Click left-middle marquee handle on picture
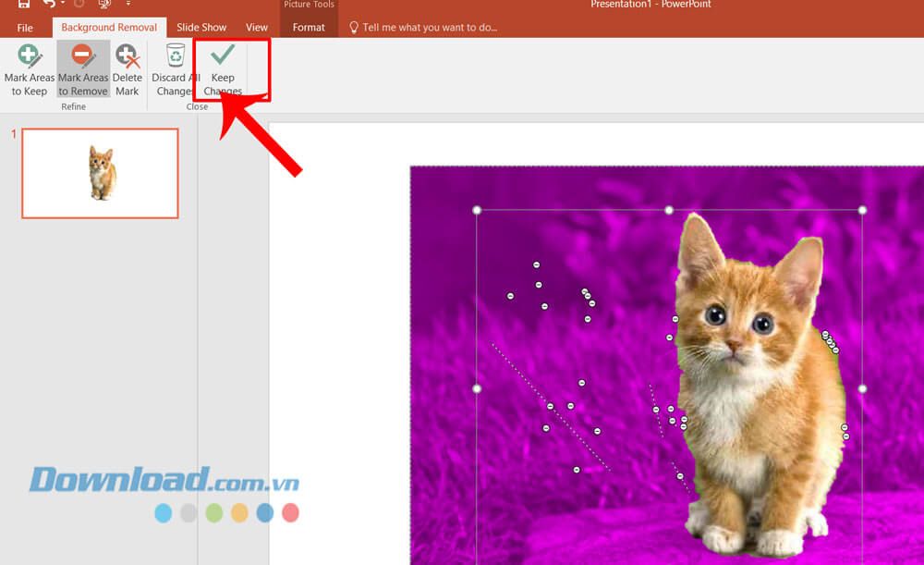The width and height of the screenshot is (924, 565). 477,388
